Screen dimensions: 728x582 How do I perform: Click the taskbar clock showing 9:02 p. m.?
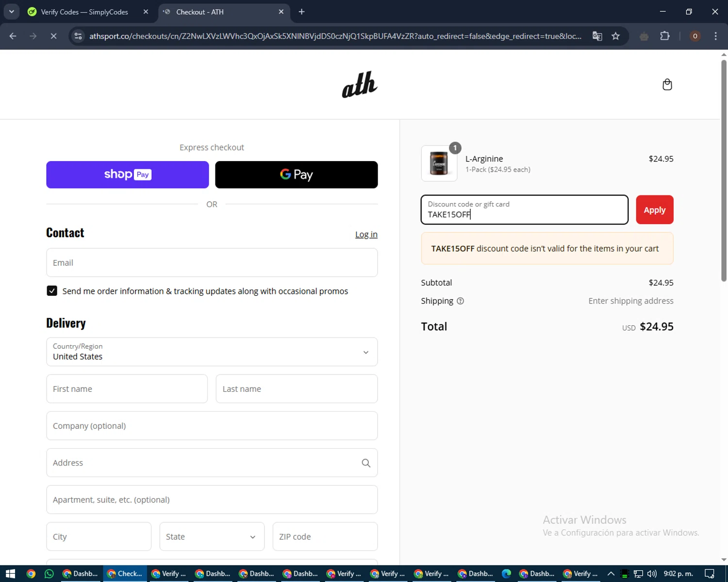(x=678, y=574)
